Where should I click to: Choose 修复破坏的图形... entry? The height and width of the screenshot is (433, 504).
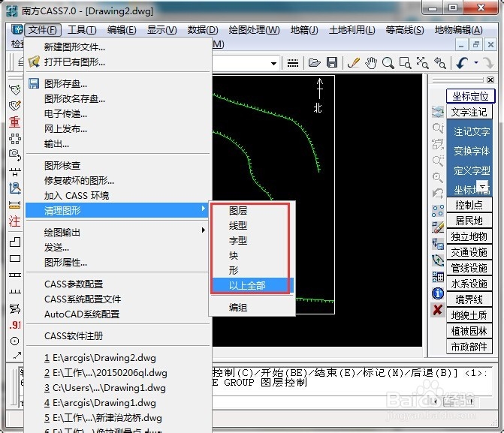pos(118,181)
